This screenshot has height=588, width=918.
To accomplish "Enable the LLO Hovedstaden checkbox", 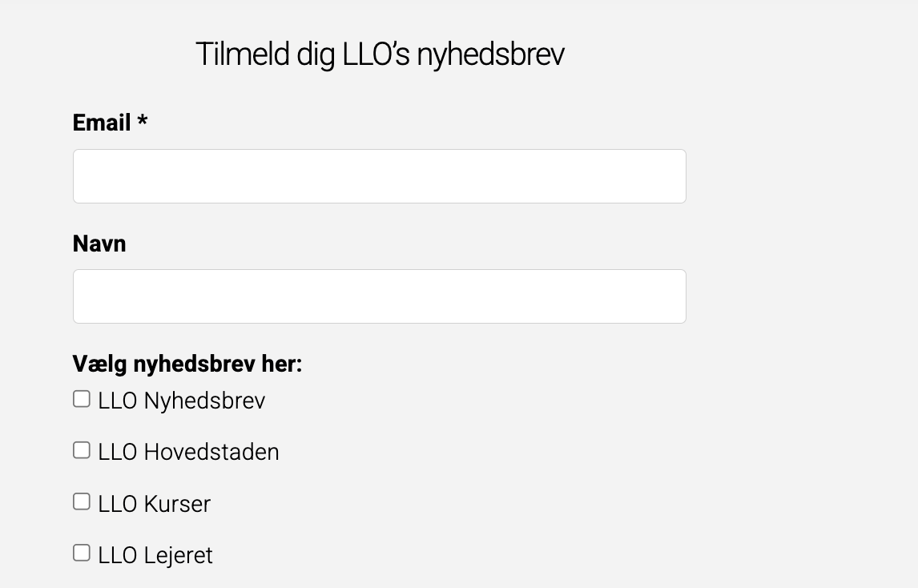I will click(82, 450).
